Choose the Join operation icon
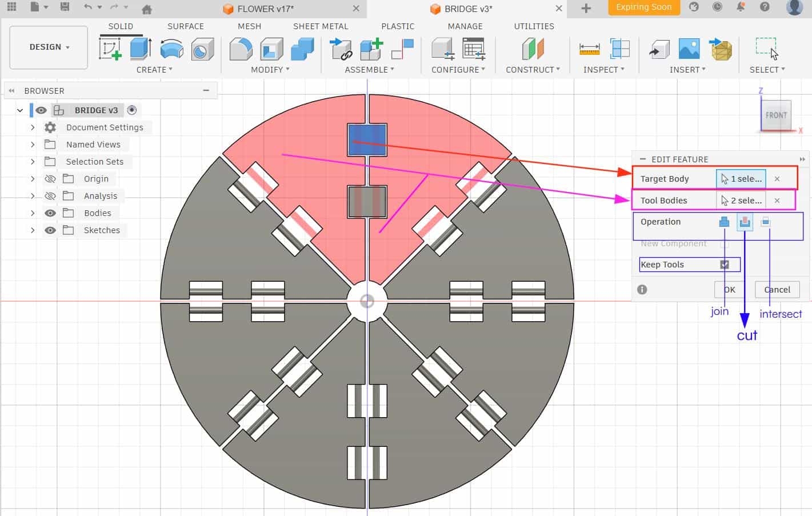This screenshot has width=812, height=516. coord(724,222)
